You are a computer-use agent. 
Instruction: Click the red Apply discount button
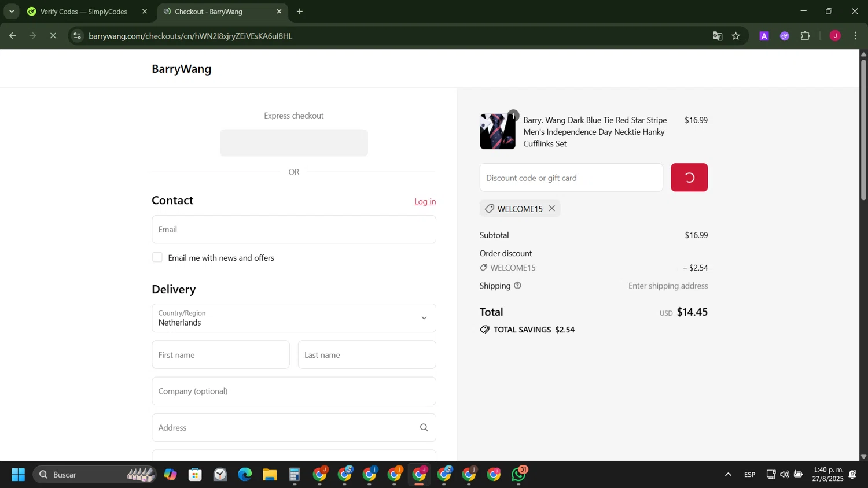(x=689, y=178)
